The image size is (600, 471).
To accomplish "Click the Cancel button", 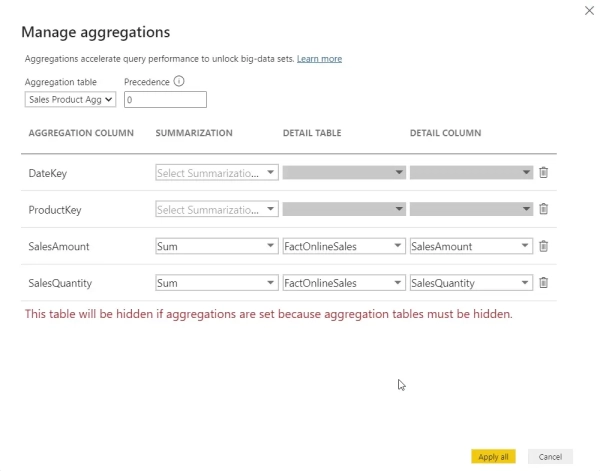I will pos(550,457).
